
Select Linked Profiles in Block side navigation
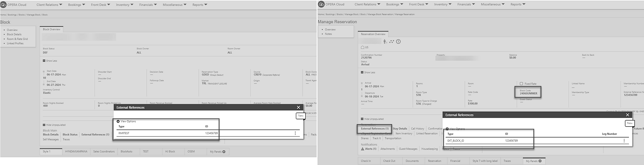(x=15, y=44)
